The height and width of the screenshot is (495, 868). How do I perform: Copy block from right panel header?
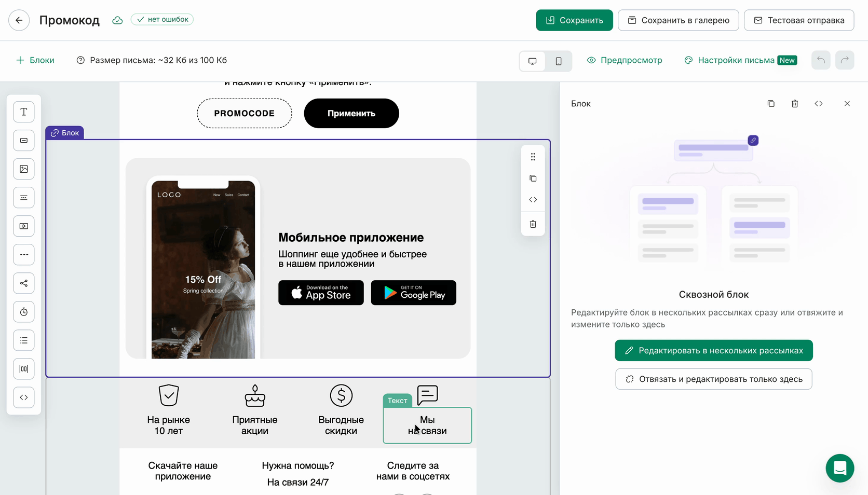(x=771, y=104)
